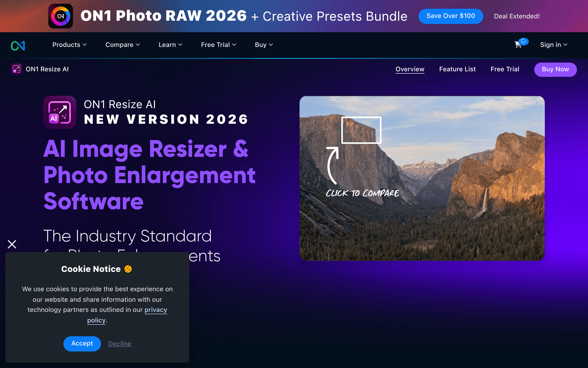Click the Cookie Notice heading

tap(91, 269)
